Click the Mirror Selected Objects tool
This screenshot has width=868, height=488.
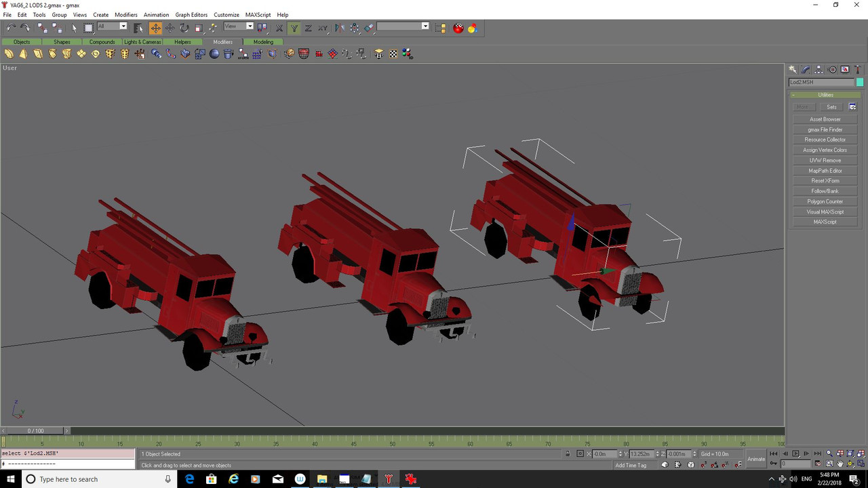point(338,28)
